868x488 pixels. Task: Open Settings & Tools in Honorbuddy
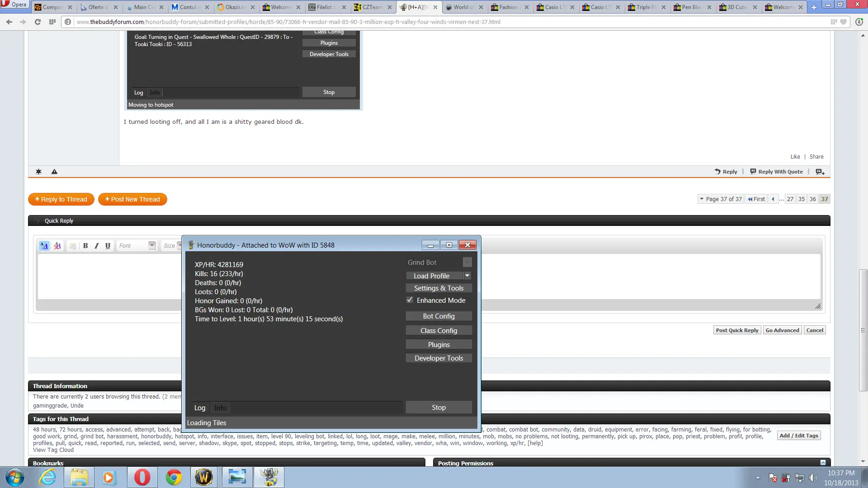pos(439,288)
